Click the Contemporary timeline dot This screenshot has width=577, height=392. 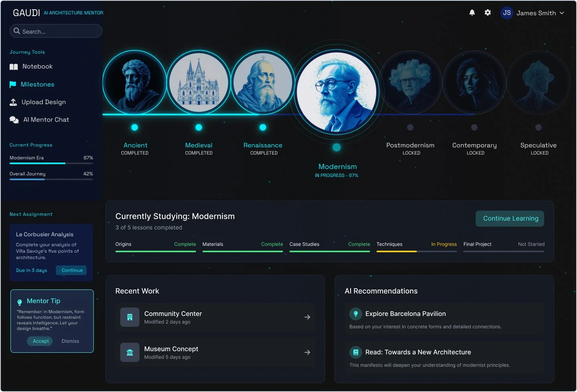tap(474, 127)
